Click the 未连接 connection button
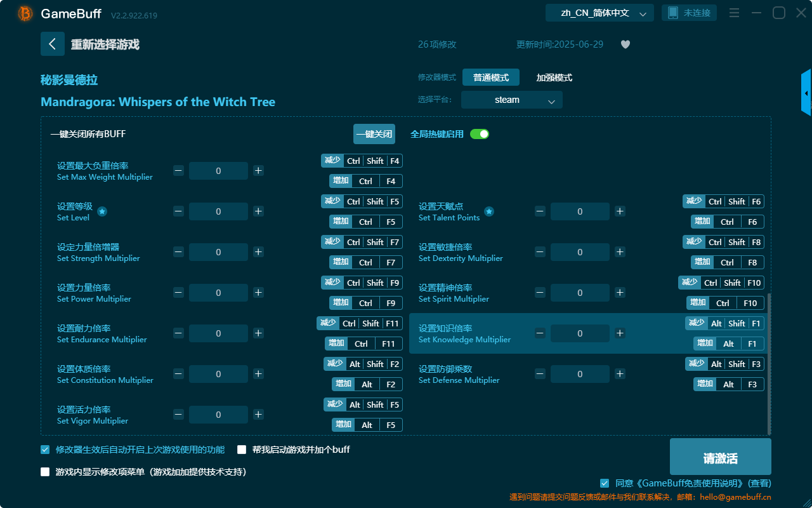Screen dimensions: 812x508 pyautogui.click(x=690, y=13)
